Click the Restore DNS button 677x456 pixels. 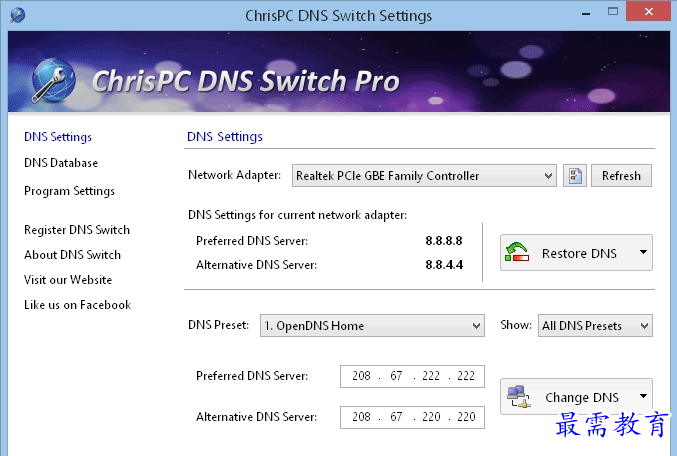click(x=576, y=253)
